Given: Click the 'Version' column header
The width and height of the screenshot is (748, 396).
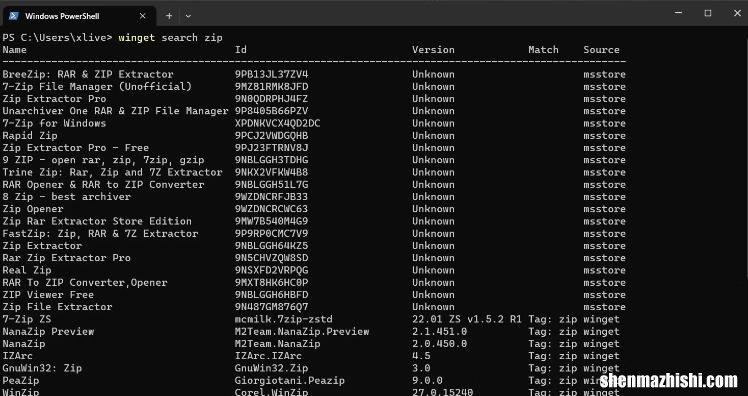Looking at the screenshot, I should 433,50.
